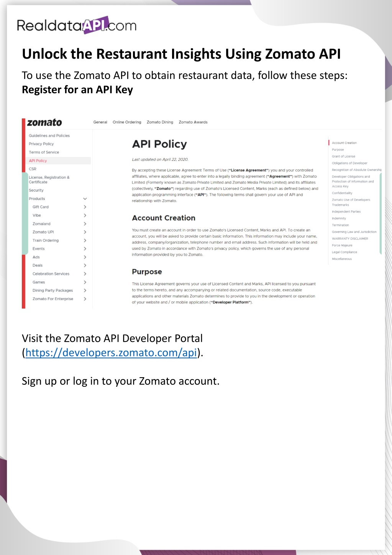
Task: Expand Celebration Services chevron
Action: [x=85, y=274]
